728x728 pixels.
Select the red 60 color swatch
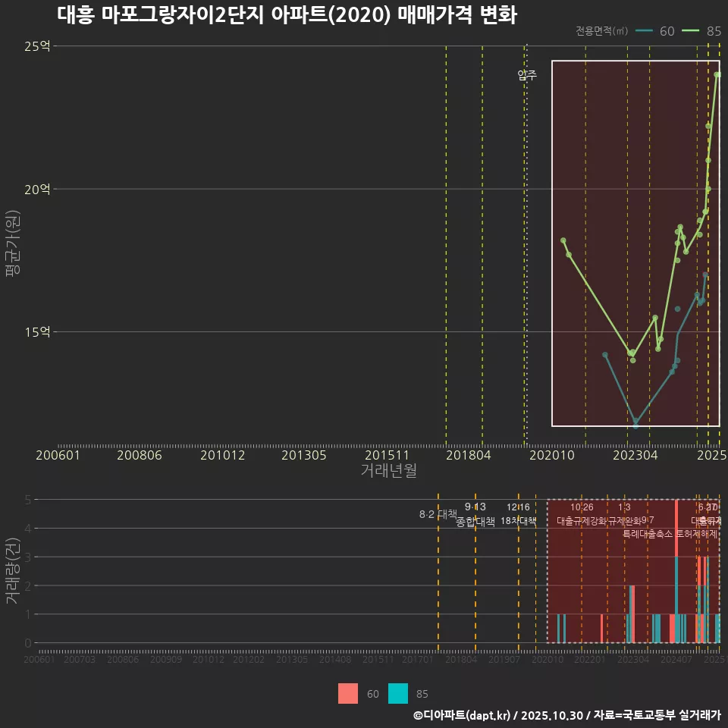point(348,694)
